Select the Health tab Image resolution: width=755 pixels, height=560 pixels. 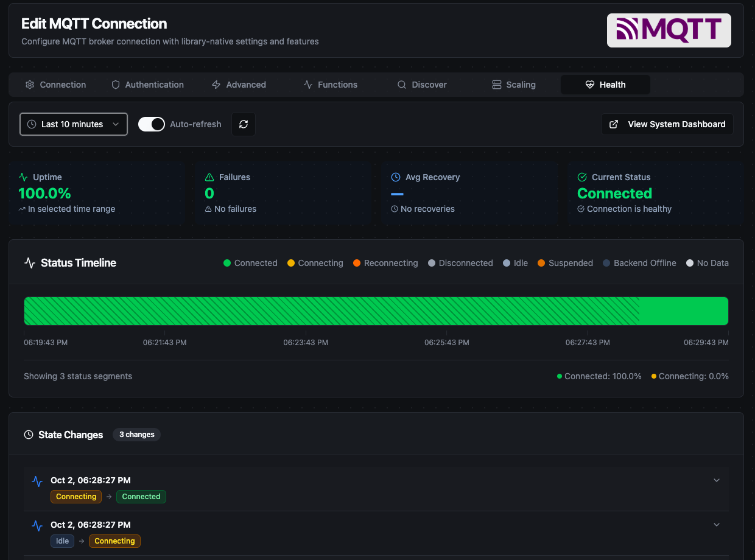(x=605, y=85)
